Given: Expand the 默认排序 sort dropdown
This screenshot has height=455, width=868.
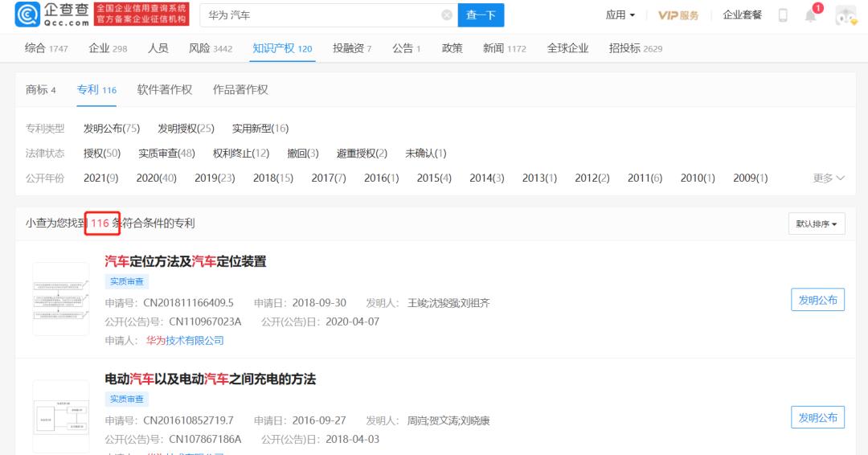Looking at the screenshot, I should 817,223.
